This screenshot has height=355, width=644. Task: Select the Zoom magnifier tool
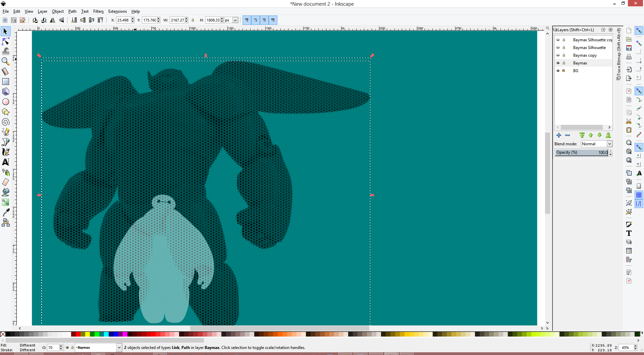tap(5, 61)
